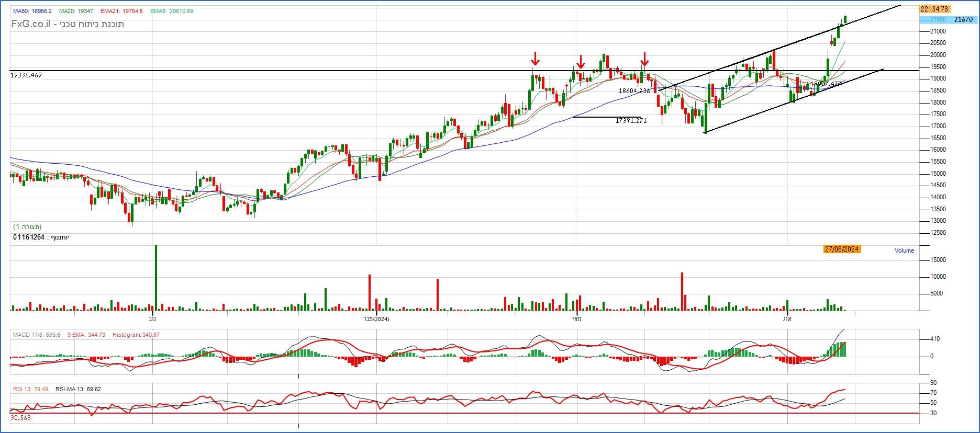Image resolution: width=980 pixels, height=433 pixels.
Task: Click the current price 21670 label
Action: tap(963, 19)
